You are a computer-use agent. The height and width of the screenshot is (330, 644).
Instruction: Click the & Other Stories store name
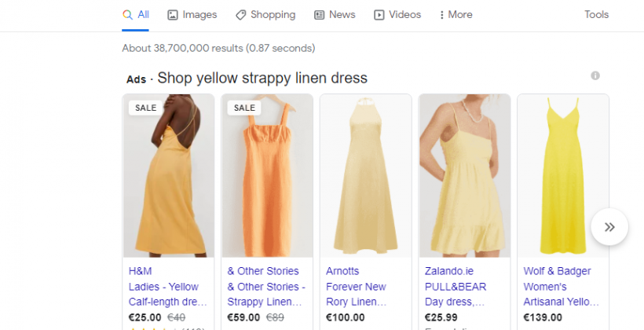[x=263, y=271]
